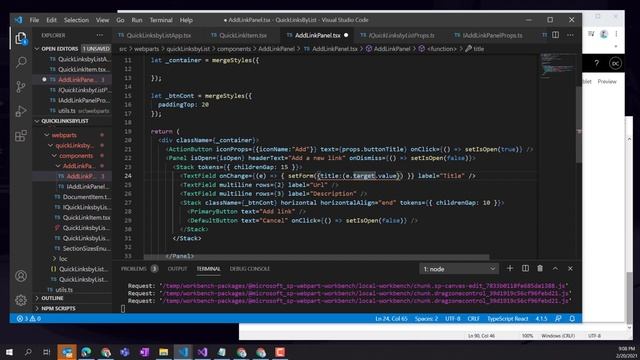Kill the terminal with trash icon
640x360 pixels.
(540, 269)
